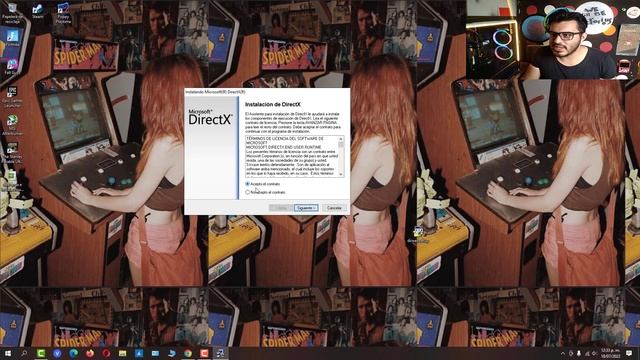
Task: Open the Fortnite desktop shortcut
Action: 12,38
